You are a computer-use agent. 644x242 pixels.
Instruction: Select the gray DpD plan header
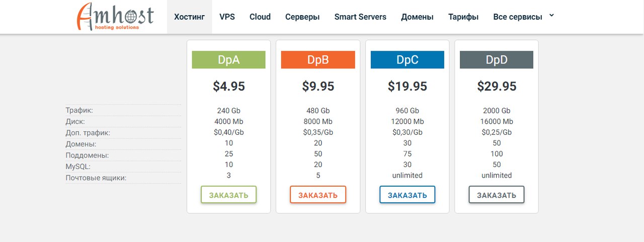pyautogui.click(x=497, y=60)
